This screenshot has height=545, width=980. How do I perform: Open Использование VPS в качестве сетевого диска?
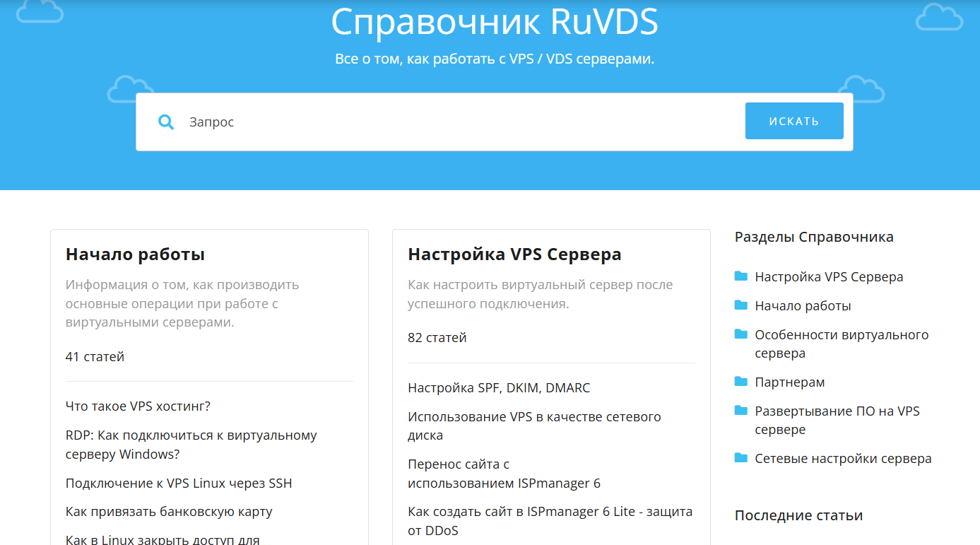[x=534, y=426]
